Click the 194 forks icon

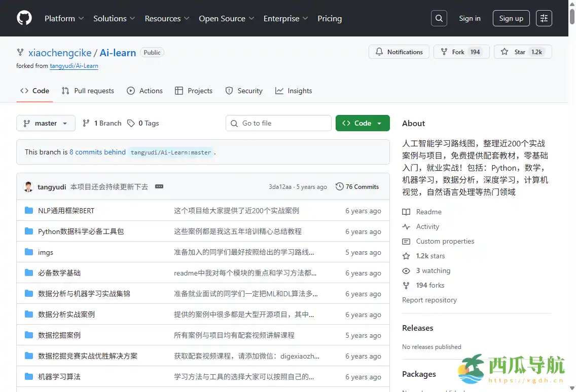pos(406,285)
